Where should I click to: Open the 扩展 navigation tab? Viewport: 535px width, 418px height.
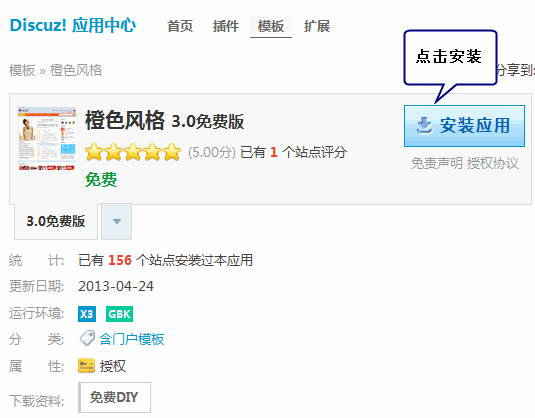[317, 26]
